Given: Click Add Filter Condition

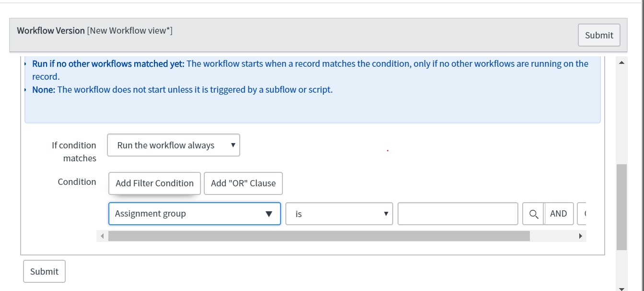Looking at the screenshot, I should 154,183.
